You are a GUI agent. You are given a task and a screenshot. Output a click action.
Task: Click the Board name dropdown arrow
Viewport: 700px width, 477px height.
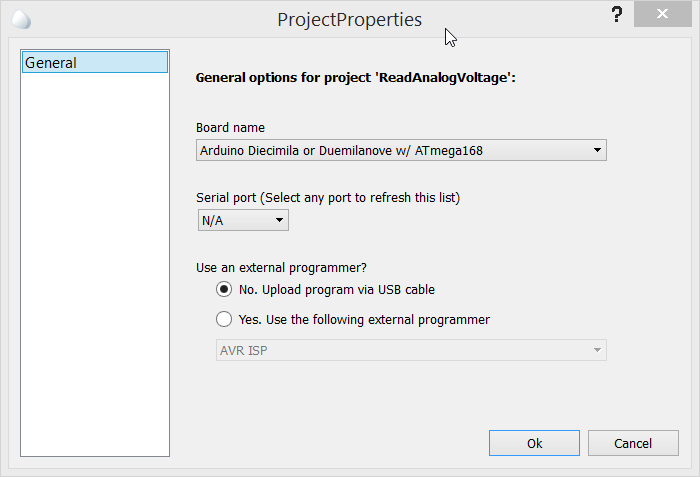pos(597,151)
